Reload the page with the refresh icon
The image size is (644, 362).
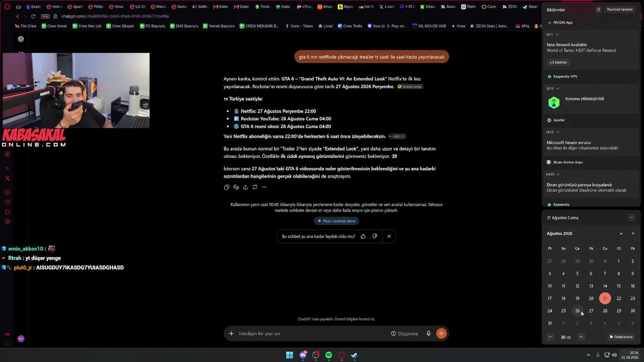33,16
